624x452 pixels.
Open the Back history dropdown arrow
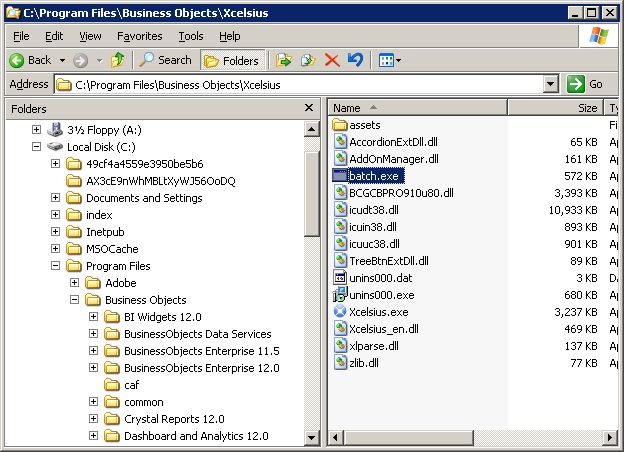(62, 60)
